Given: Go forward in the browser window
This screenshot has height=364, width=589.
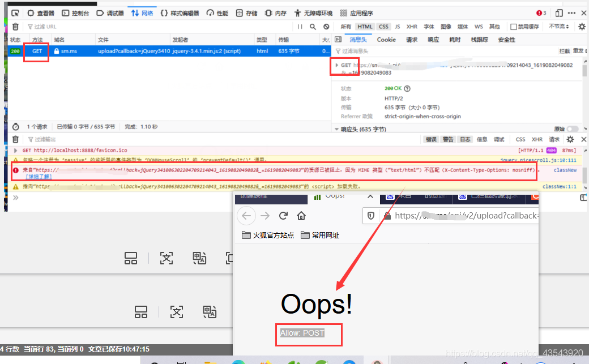Looking at the screenshot, I should [x=265, y=216].
